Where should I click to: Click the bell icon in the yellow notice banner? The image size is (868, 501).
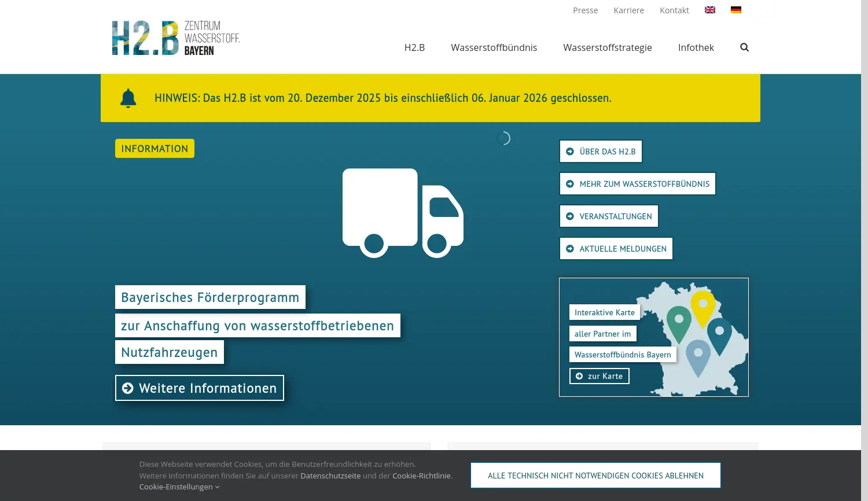[128, 98]
